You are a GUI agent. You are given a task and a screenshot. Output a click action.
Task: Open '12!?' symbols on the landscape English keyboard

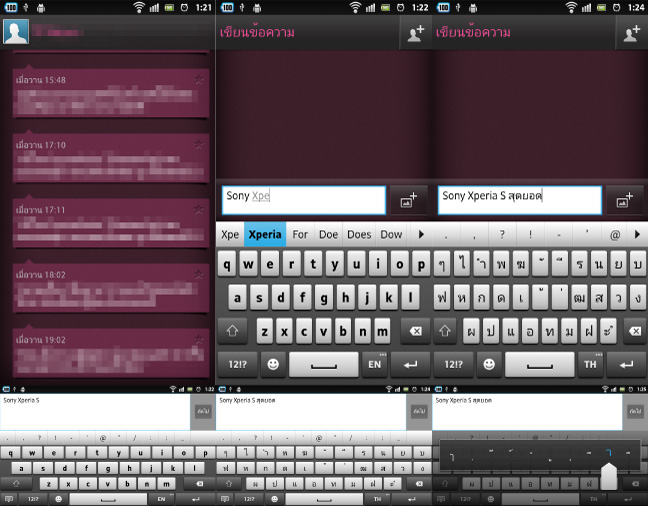pyautogui.click(x=33, y=499)
